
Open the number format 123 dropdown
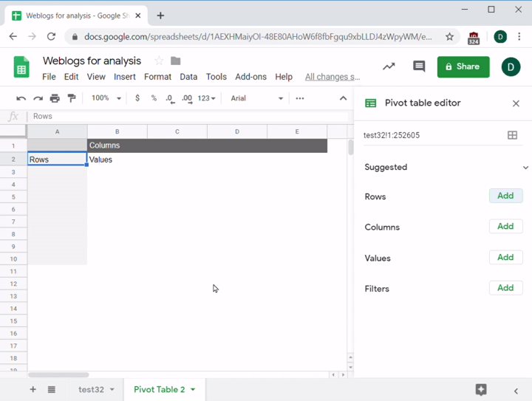tap(207, 98)
